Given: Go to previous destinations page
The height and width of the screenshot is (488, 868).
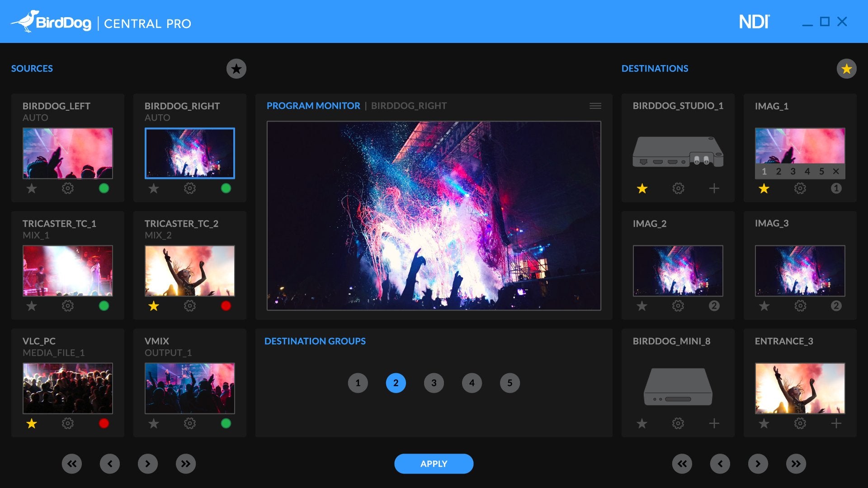Looking at the screenshot, I should (x=720, y=464).
